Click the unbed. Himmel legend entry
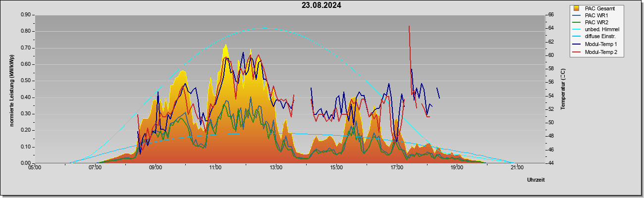Image resolution: width=644 pixels, height=198 pixels. pyautogui.click(x=596, y=30)
